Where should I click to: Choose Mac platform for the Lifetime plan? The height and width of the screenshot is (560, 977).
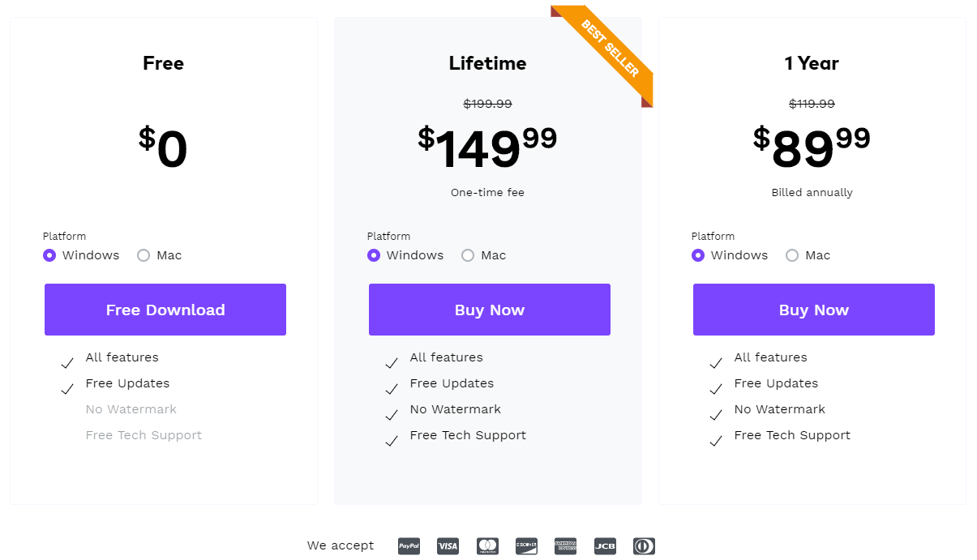468,255
